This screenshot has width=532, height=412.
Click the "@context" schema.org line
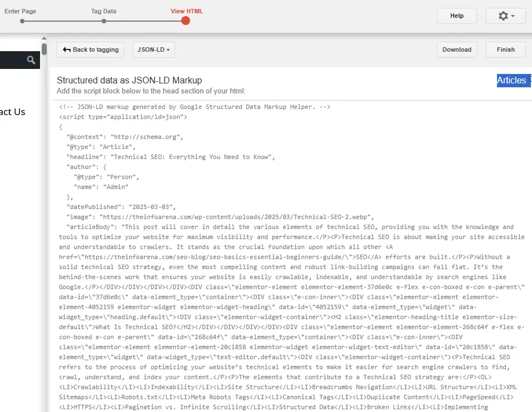point(125,137)
